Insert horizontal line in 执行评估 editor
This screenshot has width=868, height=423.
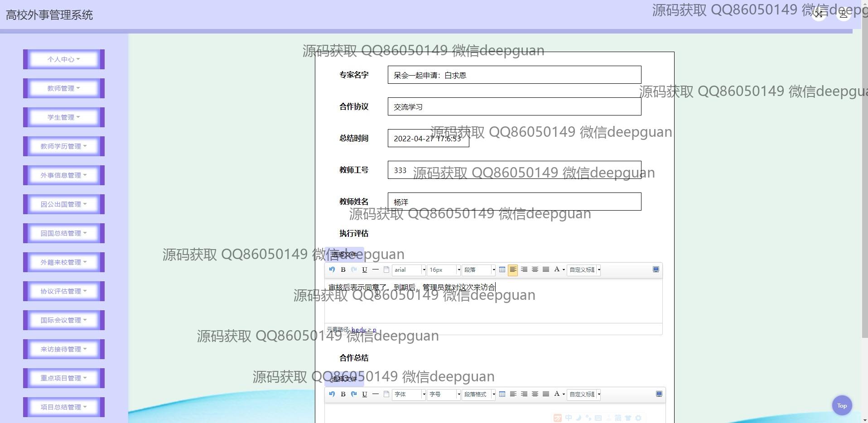[x=376, y=269]
